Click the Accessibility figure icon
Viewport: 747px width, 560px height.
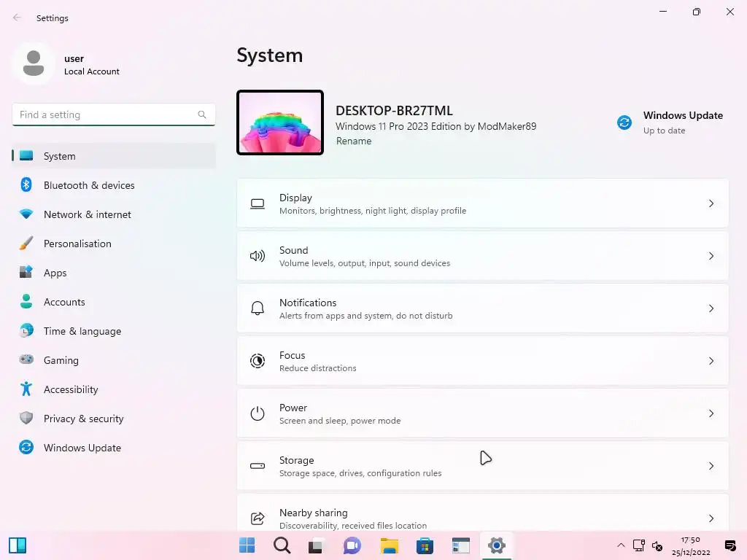pos(26,389)
